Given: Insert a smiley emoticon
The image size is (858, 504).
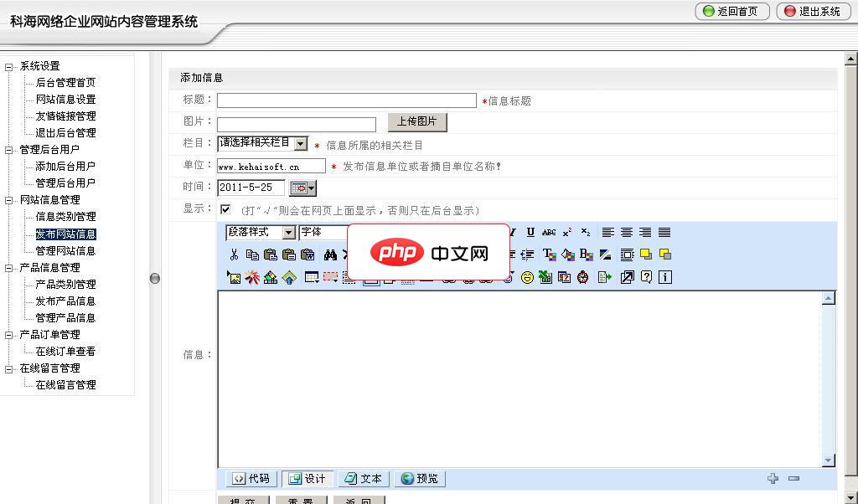Looking at the screenshot, I should point(527,277).
